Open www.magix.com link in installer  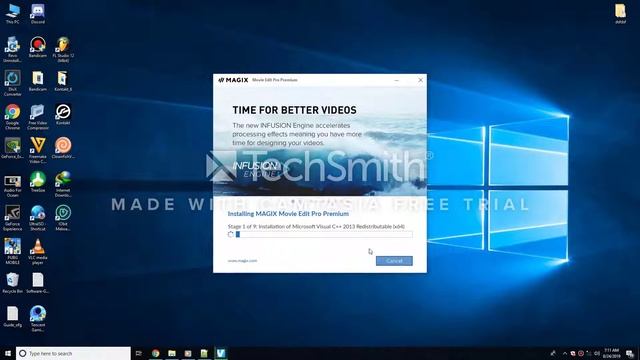tap(242, 260)
